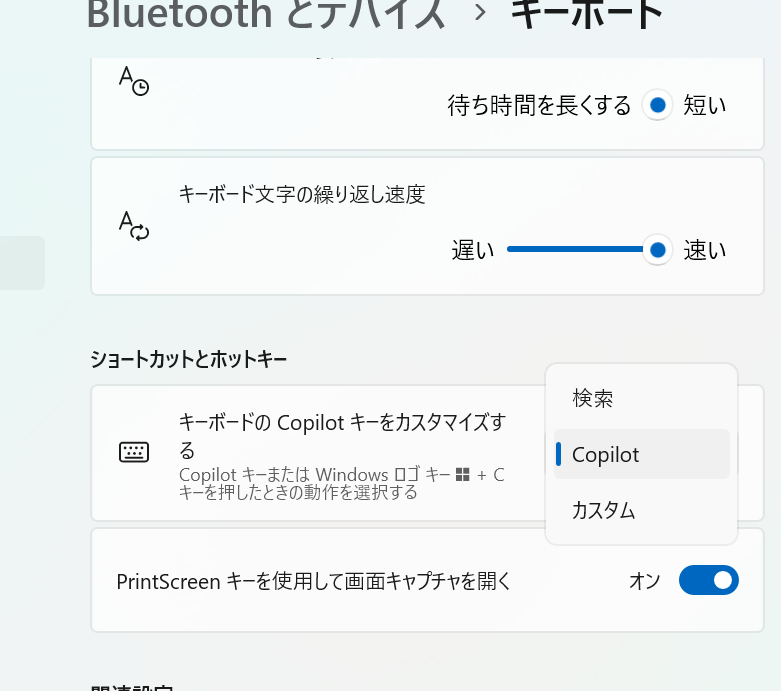This screenshot has width=781, height=691.
Task: Click the repeat delay clock icon
Action: (134, 80)
